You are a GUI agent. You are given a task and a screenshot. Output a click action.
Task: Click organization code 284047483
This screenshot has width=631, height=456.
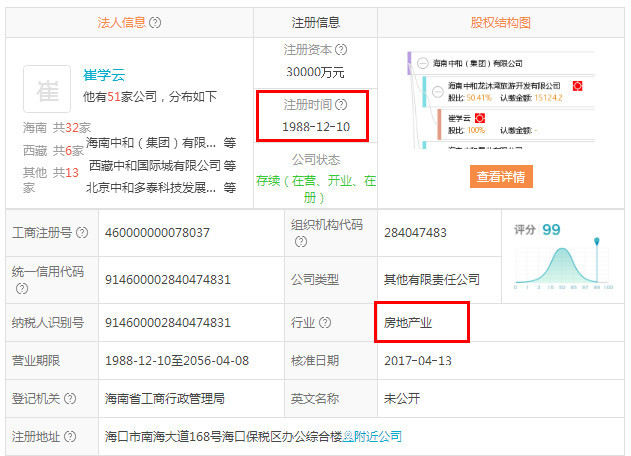415,233
